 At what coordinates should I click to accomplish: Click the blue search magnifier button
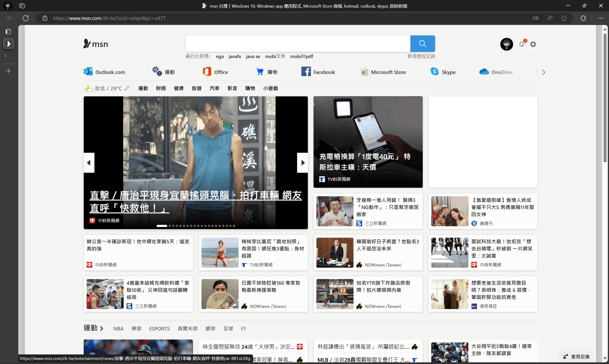tap(422, 44)
